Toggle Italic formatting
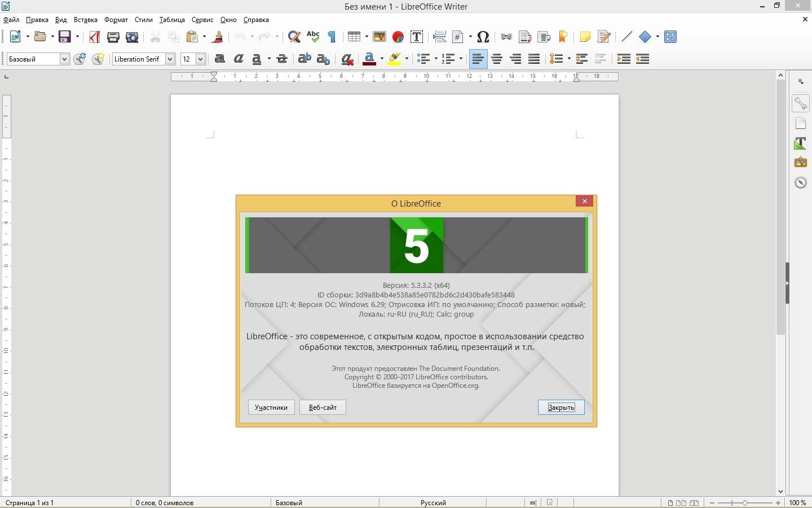Screen dimensions: 812x508 pos(239,59)
